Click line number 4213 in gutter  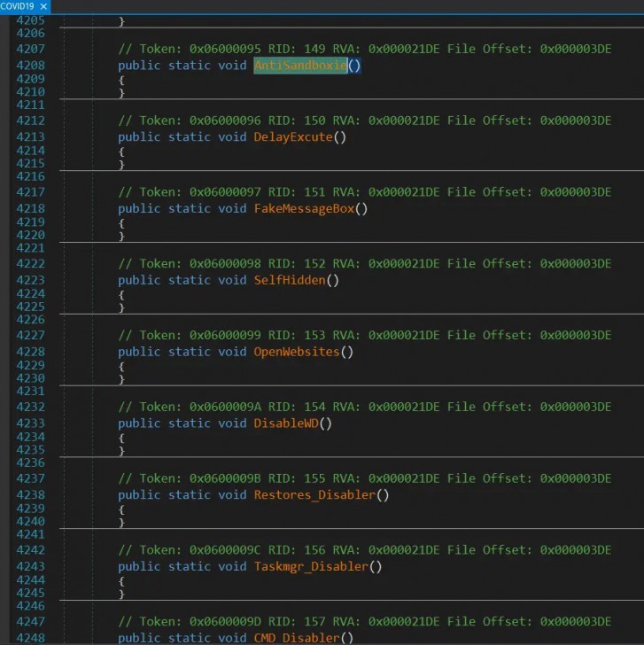point(30,137)
